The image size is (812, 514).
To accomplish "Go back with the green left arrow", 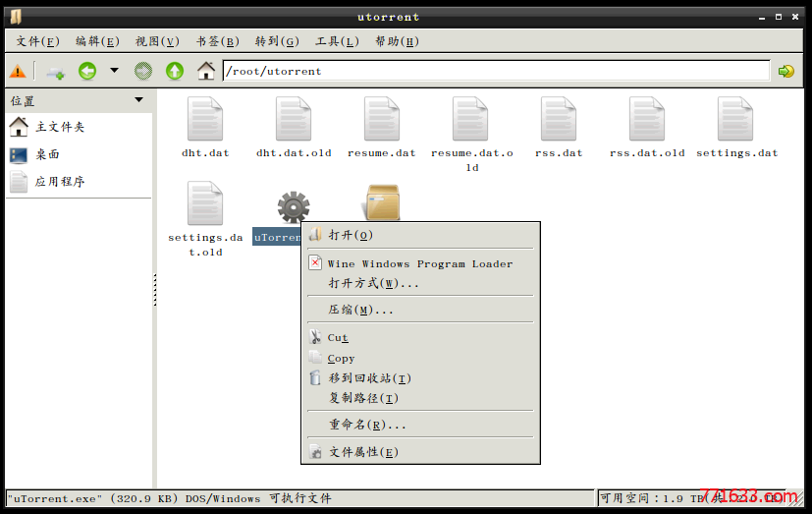I will [87, 71].
